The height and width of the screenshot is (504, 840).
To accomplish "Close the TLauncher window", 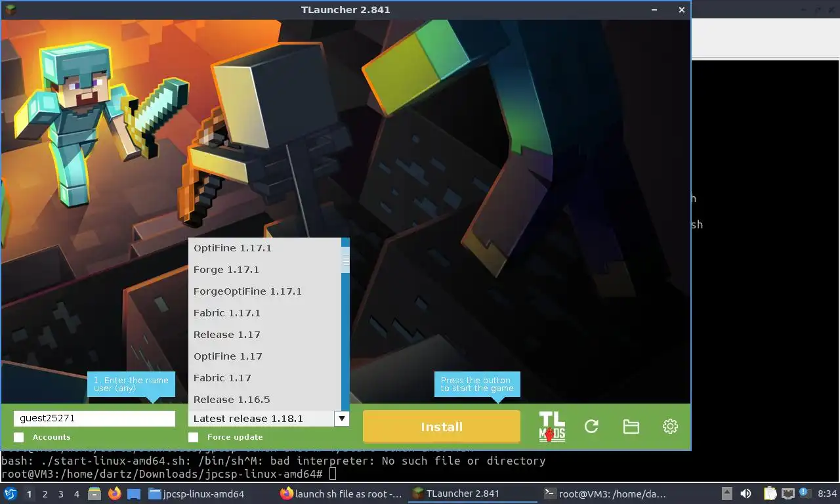I will [x=681, y=10].
